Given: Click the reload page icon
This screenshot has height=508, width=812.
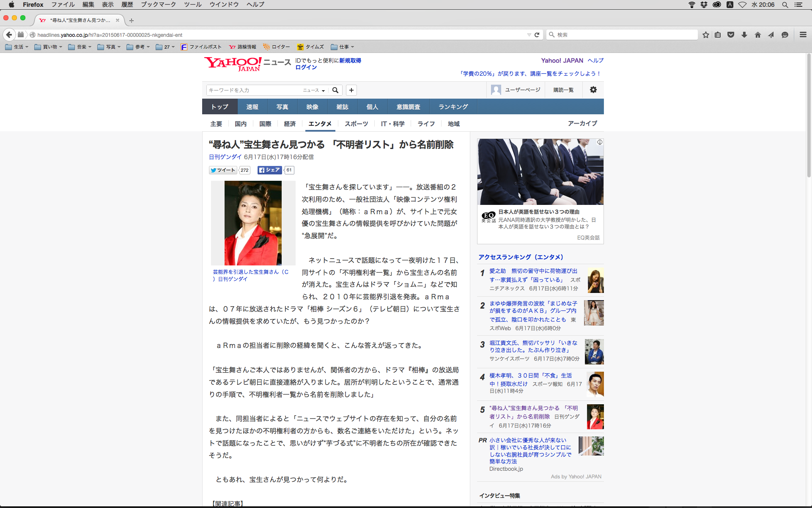Looking at the screenshot, I should [x=537, y=35].
